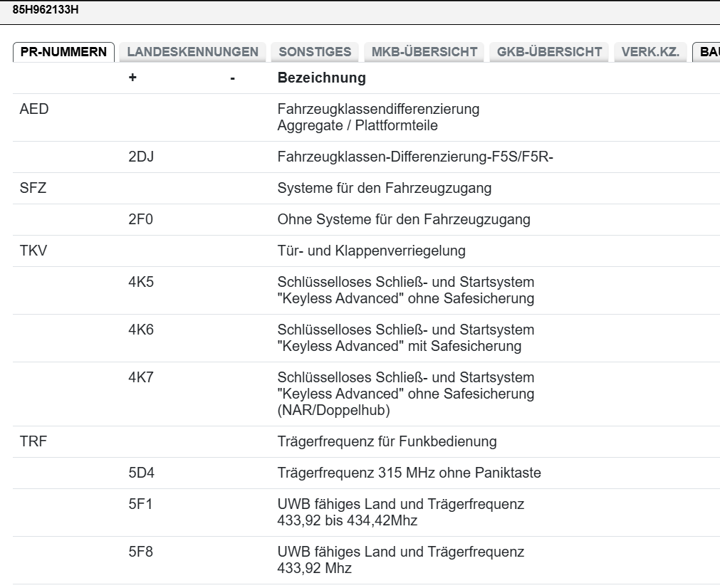Select PR number 4K6 mit Safesicherung
720x588 pixels.
pyautogui.click(x=141, y=330)
